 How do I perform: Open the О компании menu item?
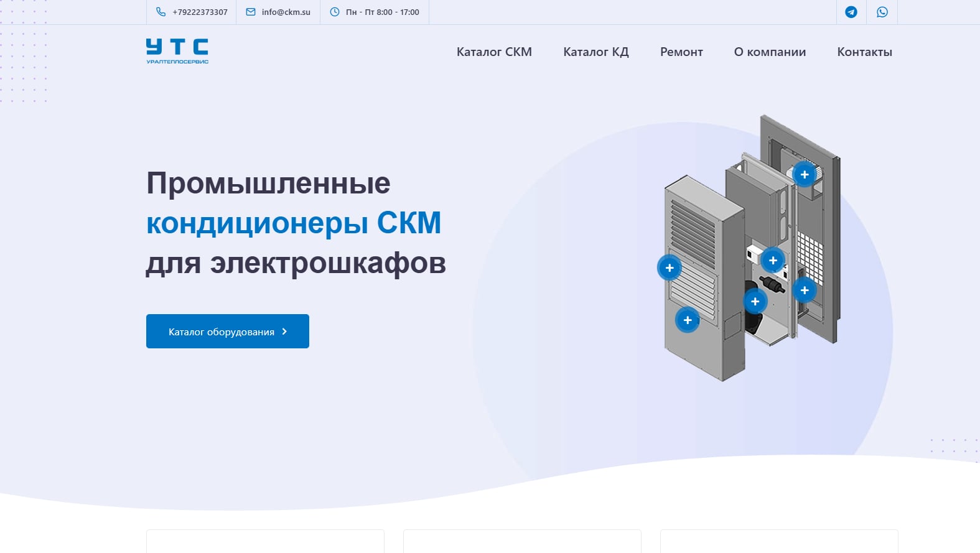[x=770, y=52]
